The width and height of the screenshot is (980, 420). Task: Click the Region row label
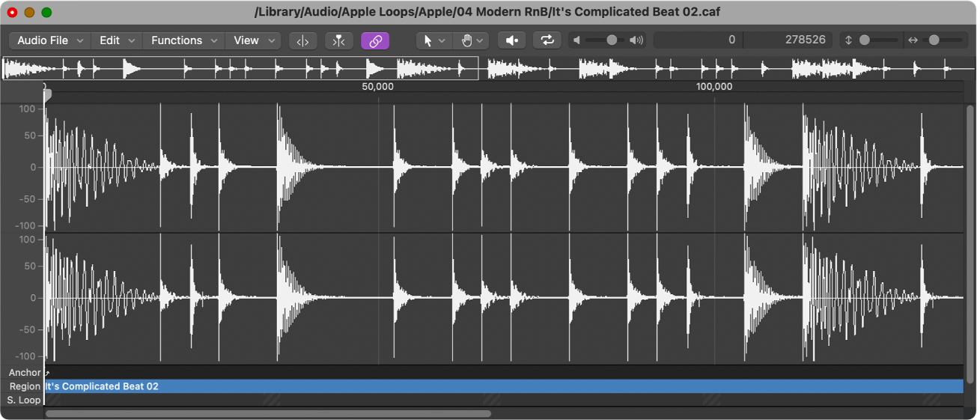tap(25, 386)
